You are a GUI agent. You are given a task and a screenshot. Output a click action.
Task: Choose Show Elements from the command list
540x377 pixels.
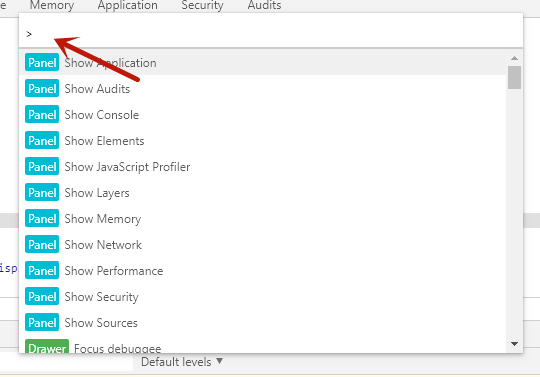click(x=262, y=140)
